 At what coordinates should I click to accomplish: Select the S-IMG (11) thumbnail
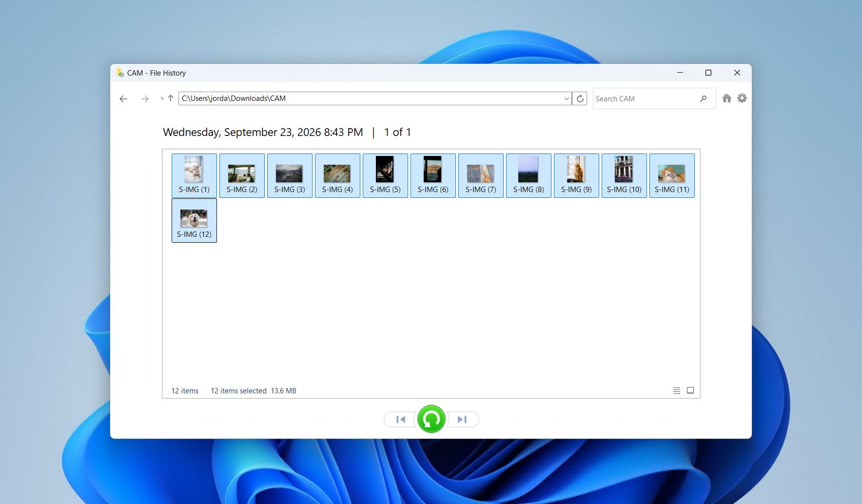tap(672, 175)
